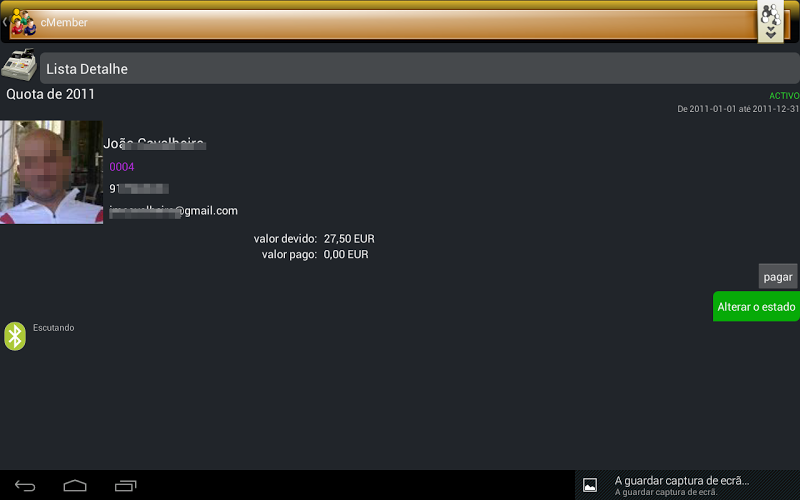Click the date range 'De 2011-01-01 até 2011-12-31'

coord(738,109)
